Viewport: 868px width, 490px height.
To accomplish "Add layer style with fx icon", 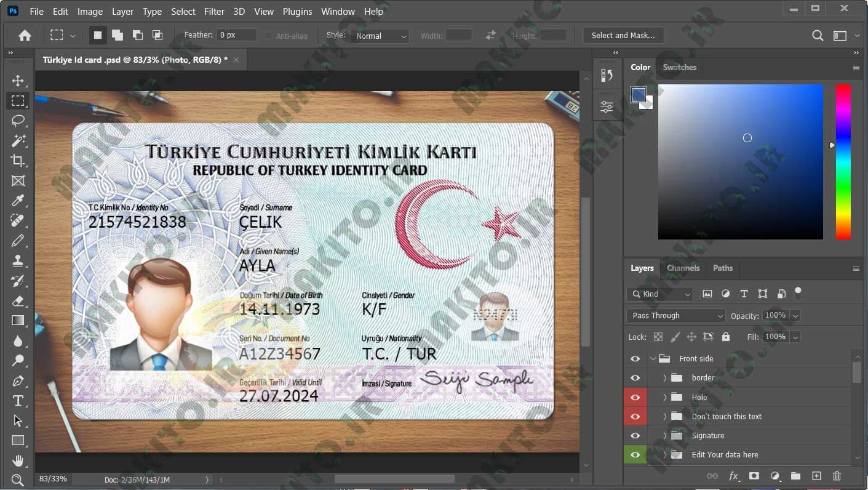I will [x=734, y=476].
